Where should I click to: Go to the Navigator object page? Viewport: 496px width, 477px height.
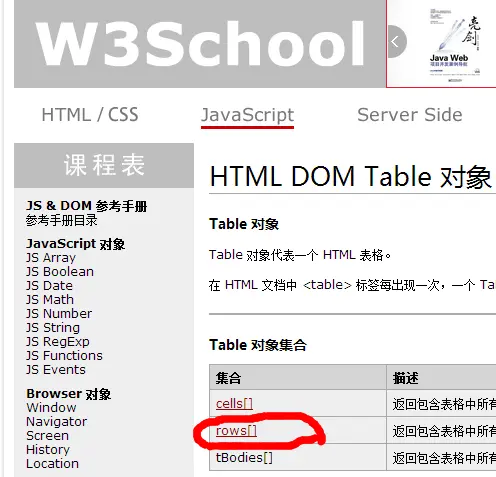coord(57,422)
